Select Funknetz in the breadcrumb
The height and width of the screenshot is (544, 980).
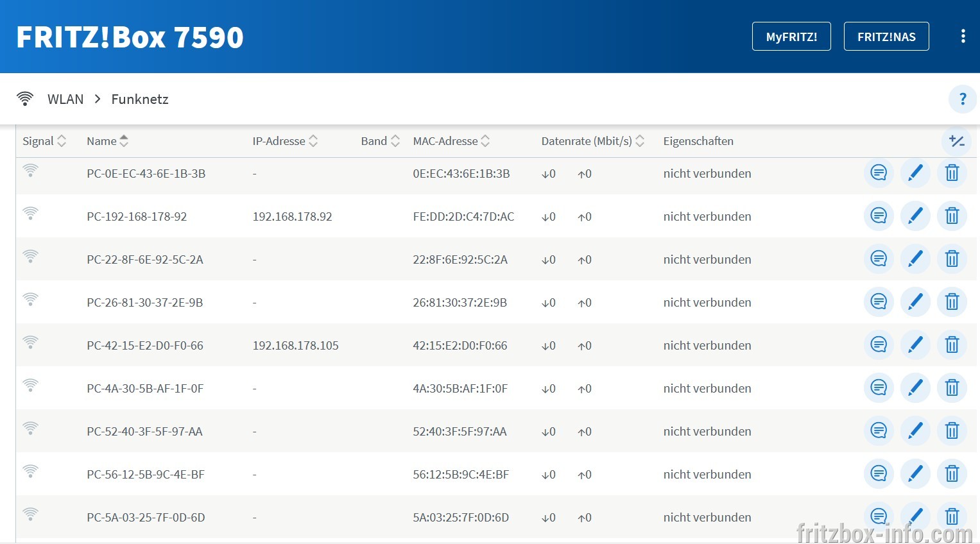click(140, 99)
